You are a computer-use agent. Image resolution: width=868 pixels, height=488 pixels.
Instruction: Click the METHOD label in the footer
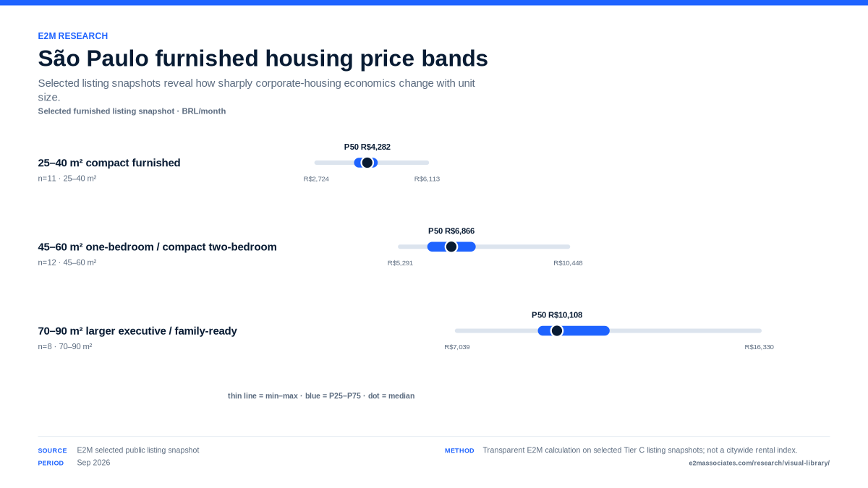[x=459, y=450]
